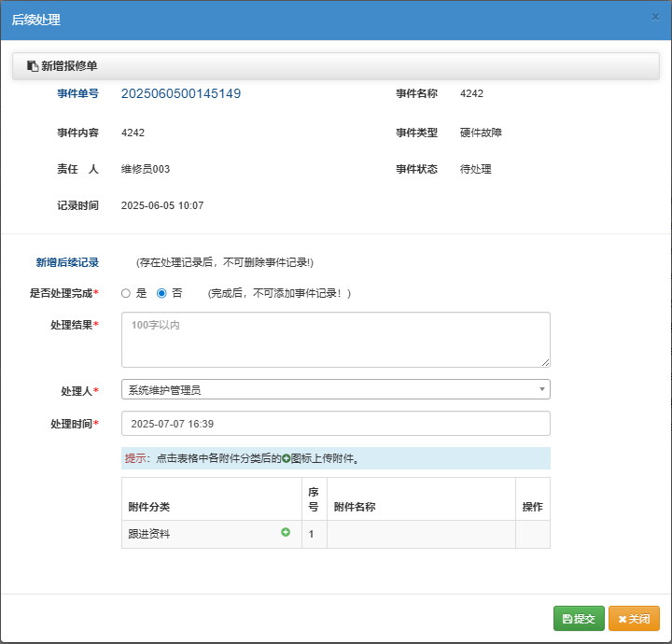Screen dimensions: 672x644
Task: Click the 序号 column header
Action: coord(315,499)
